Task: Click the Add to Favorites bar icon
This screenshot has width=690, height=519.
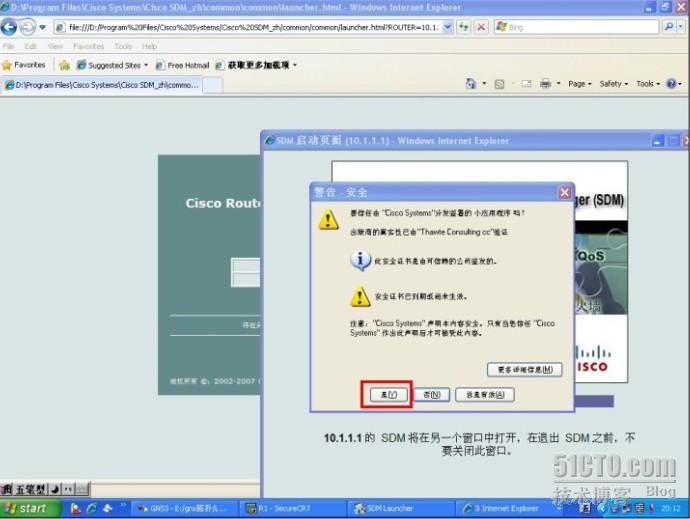Action: (64, 65)
